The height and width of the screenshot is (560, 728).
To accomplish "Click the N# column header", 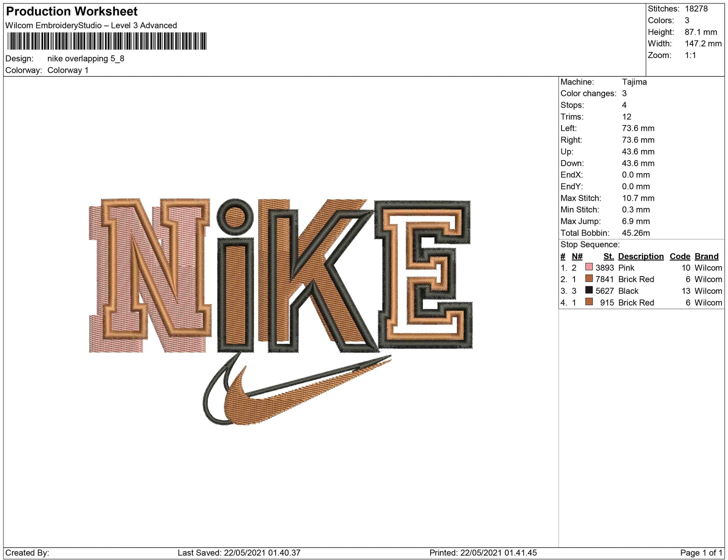I will (577, 256).
